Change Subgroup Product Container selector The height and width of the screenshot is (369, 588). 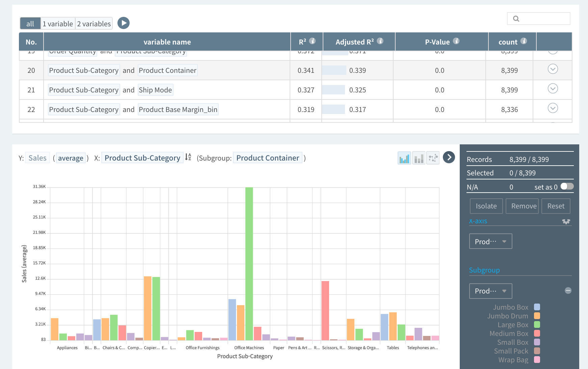[x=268, y=158]
